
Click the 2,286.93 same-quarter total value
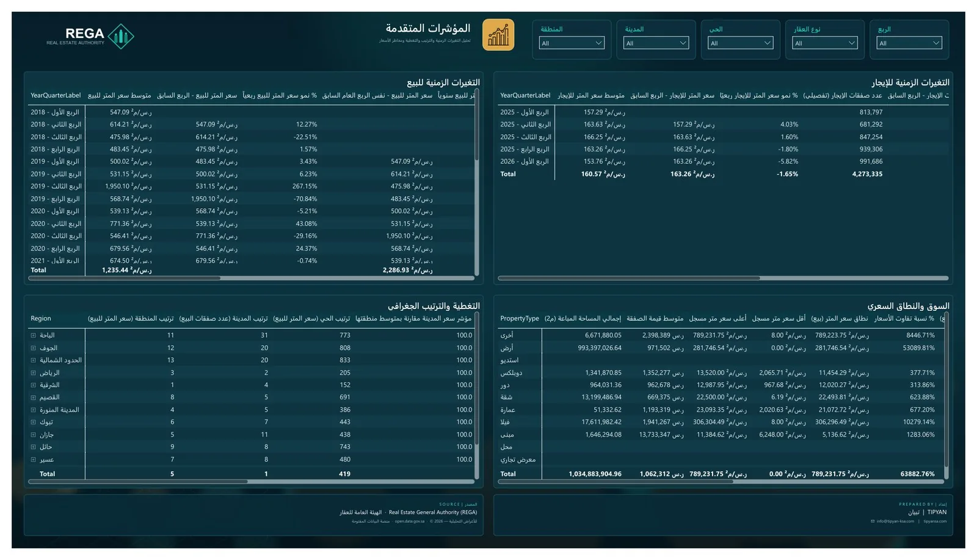(408, 270)
